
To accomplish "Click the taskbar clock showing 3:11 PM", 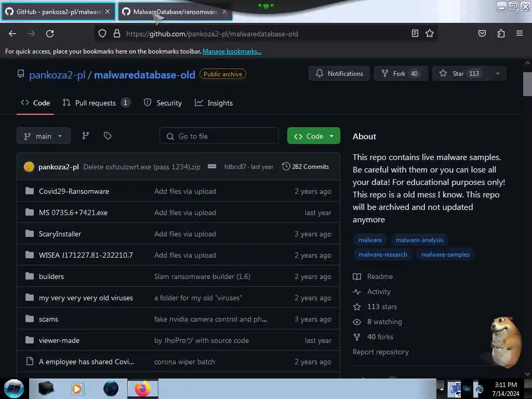I will coord(506,389).
